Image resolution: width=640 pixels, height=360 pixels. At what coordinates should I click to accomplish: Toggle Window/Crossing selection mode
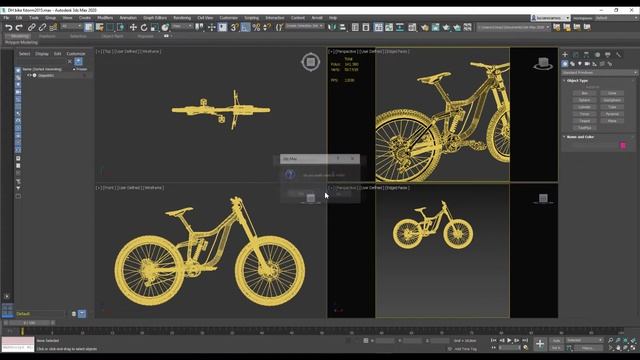click(120, 27)
